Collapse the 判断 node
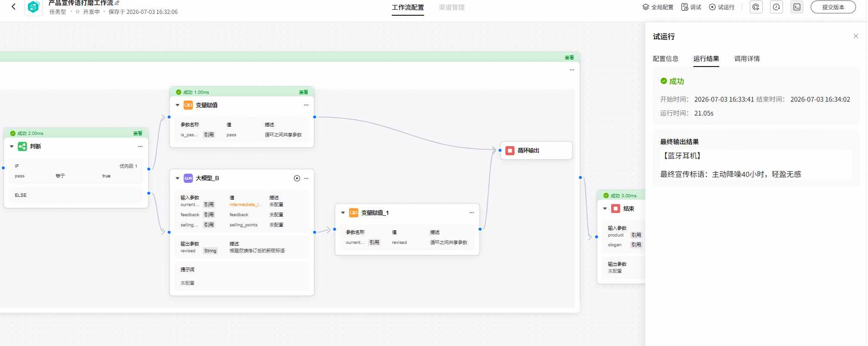This screenshot has height=346, width=868. point(12,146)
